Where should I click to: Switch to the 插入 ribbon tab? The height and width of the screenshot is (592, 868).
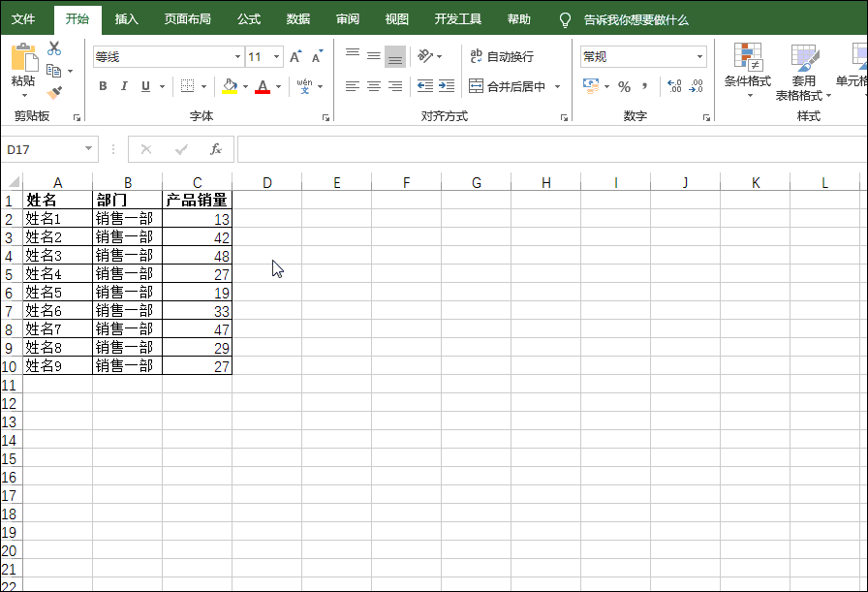coord(127,18)
